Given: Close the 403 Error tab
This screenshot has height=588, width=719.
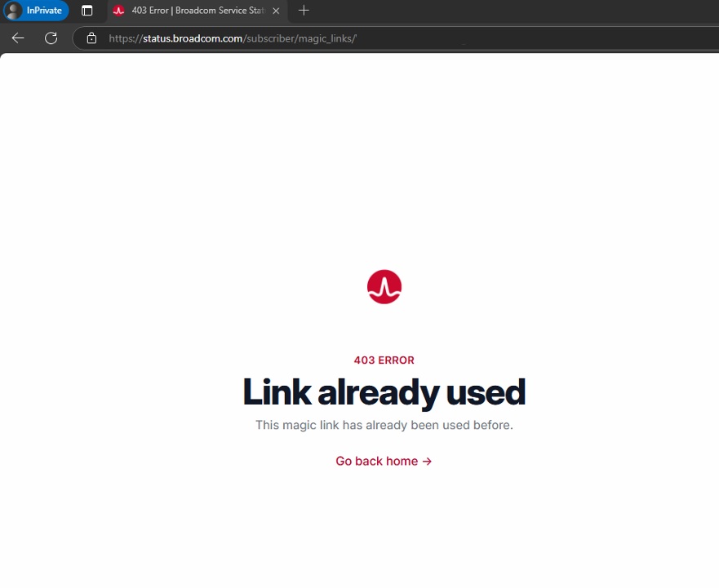Looking at the screenshot, I should click(x=276, y=11).
